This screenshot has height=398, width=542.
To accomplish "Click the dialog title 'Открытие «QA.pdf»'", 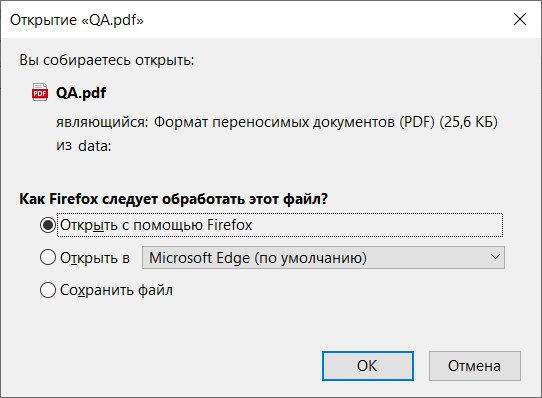I will [77, 20].
